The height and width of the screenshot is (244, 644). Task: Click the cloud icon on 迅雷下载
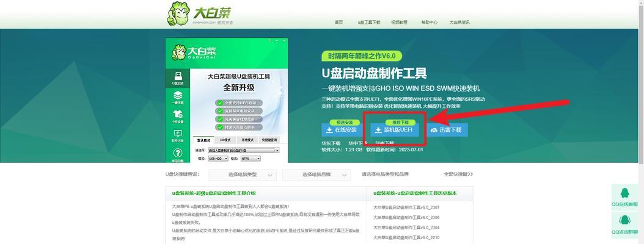click(434, 130)
